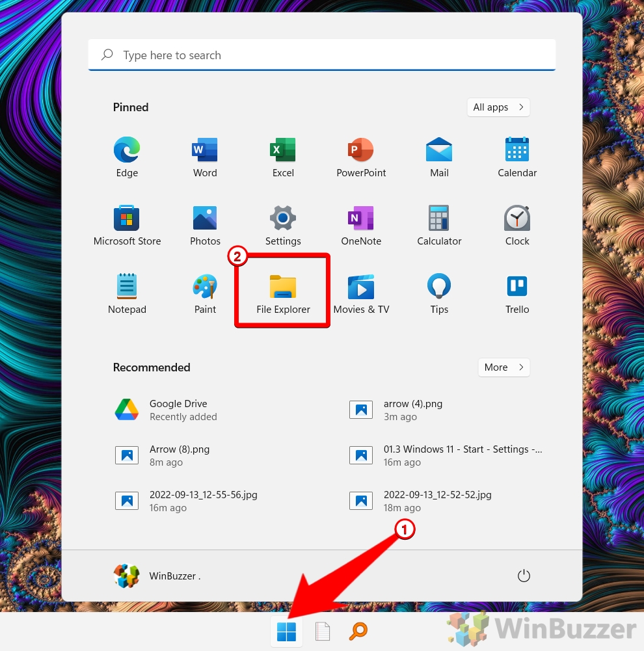Open the Calendar app
The image size is (644, 651).
(517, 157)
